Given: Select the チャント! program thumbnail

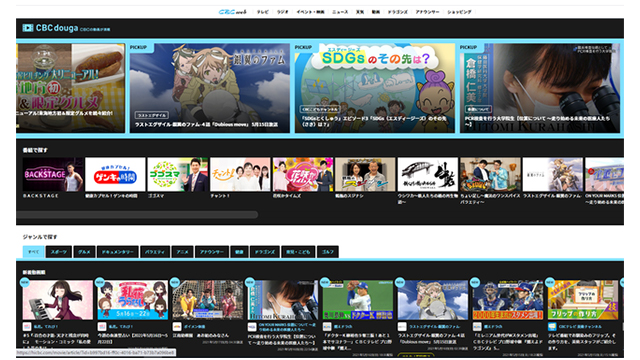Looking at the screenshot, I should pos(240,174).
